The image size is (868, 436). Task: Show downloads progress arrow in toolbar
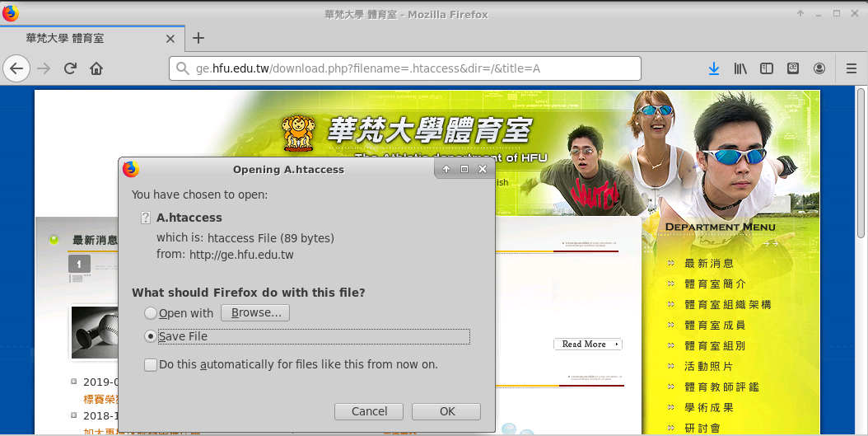click(714, 68)
